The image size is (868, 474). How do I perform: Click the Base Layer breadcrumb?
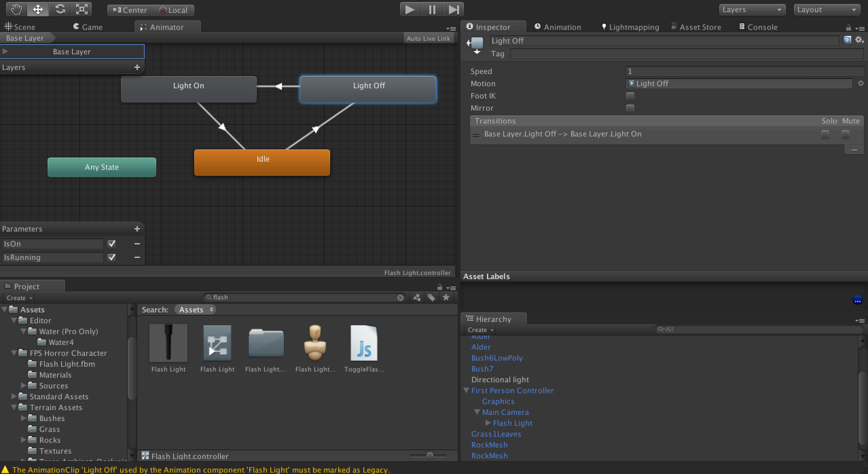pyautogui.click(x=25, y=38)
